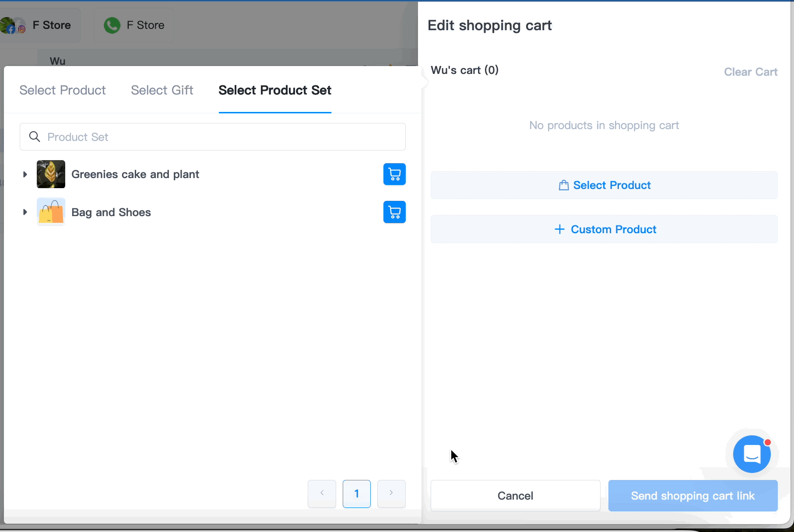Click Clear Cart link
The image size is (794, 532).
(751, 72)
